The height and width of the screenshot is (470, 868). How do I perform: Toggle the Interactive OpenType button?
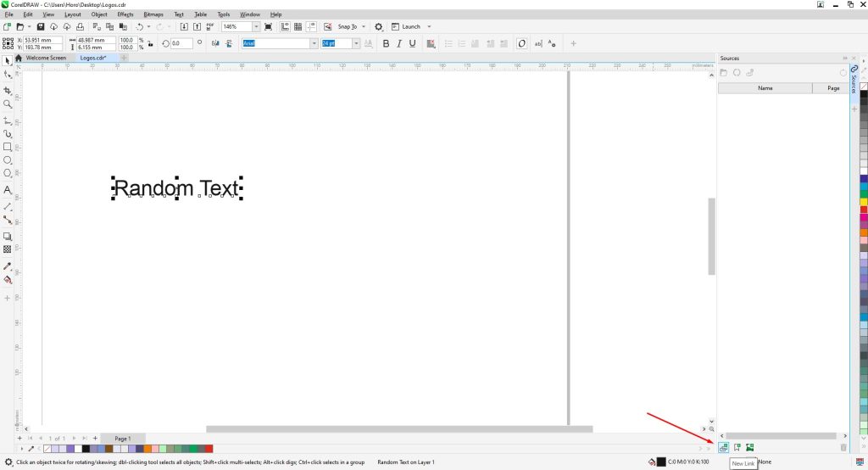coord(521,43)
